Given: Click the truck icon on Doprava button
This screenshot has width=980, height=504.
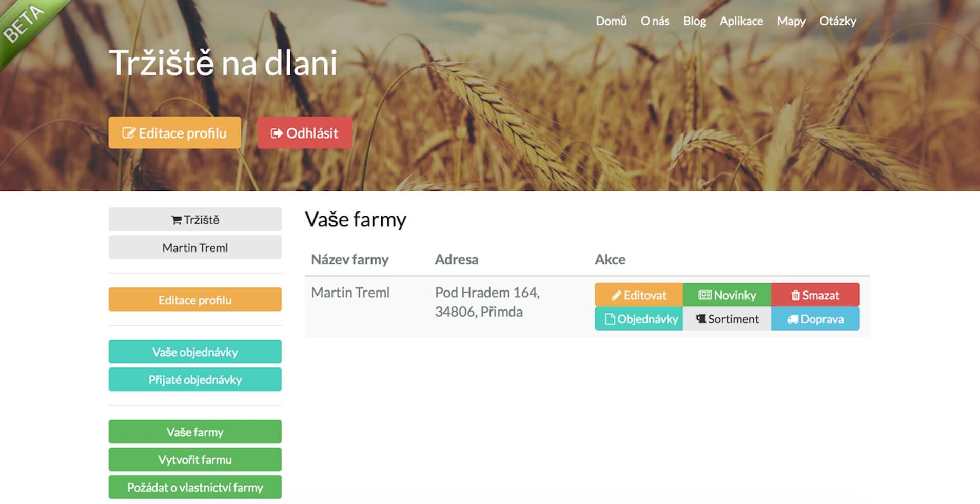Looking at the screenshot, I should pyautogui.click(x=793, y=319).
